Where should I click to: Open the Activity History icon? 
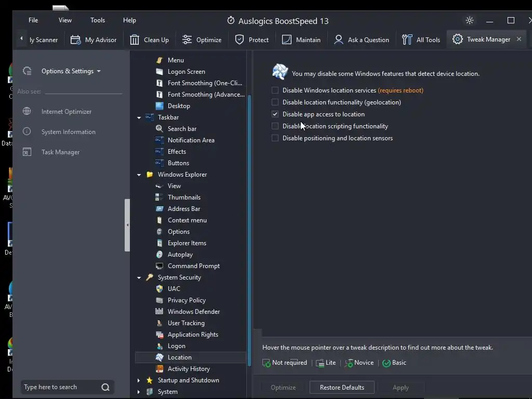pyautogui.click(x=159, y=369)
